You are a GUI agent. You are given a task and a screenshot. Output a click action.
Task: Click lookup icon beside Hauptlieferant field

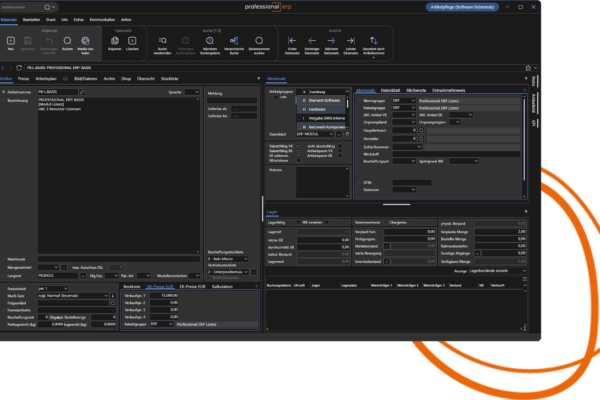421,130
